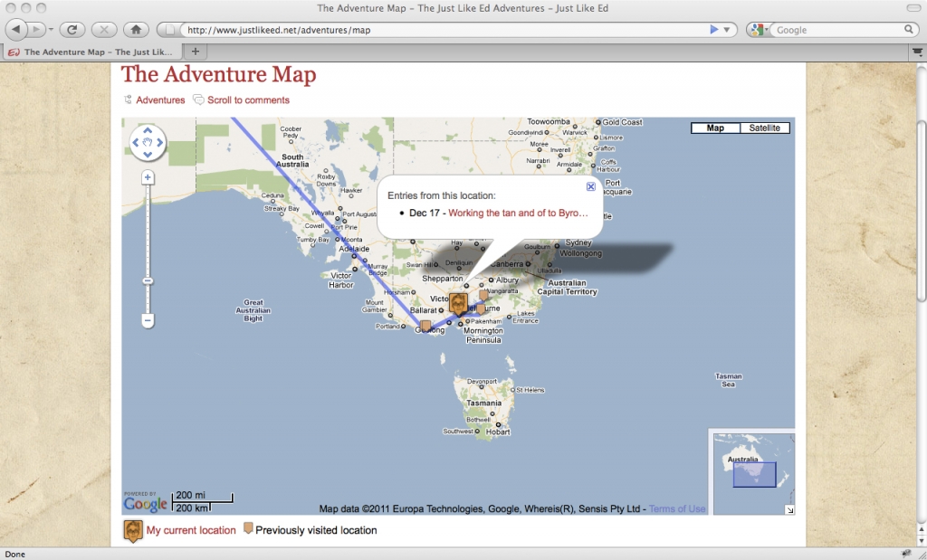Click the visited marker near Geelong
927x560 pixels.
coord(425,326)
